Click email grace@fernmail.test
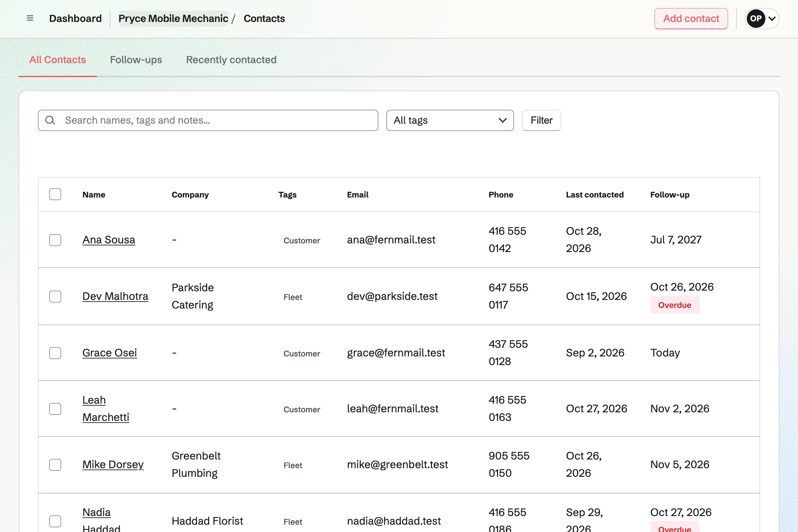The height and width of the screenshot is (532, 798). click(x=396, y=352)
